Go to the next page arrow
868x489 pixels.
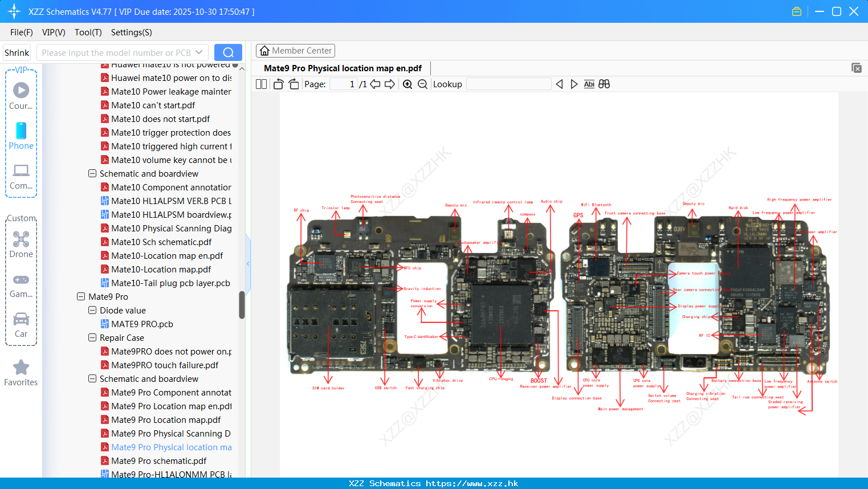coord(390,84)
